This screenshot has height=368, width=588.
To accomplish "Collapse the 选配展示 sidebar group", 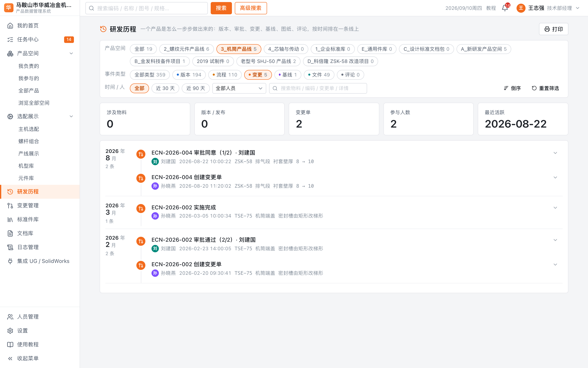I will tap(71, 116).
